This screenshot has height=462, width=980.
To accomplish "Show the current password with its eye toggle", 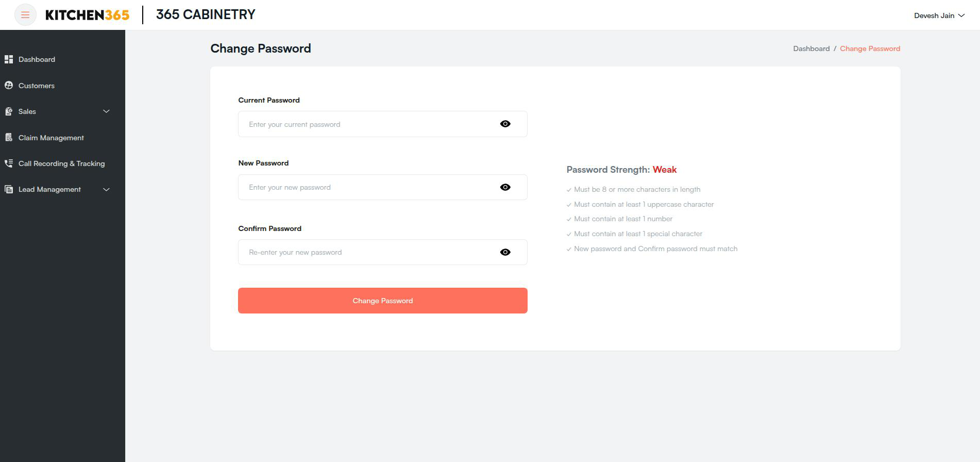I will (505, 124).
